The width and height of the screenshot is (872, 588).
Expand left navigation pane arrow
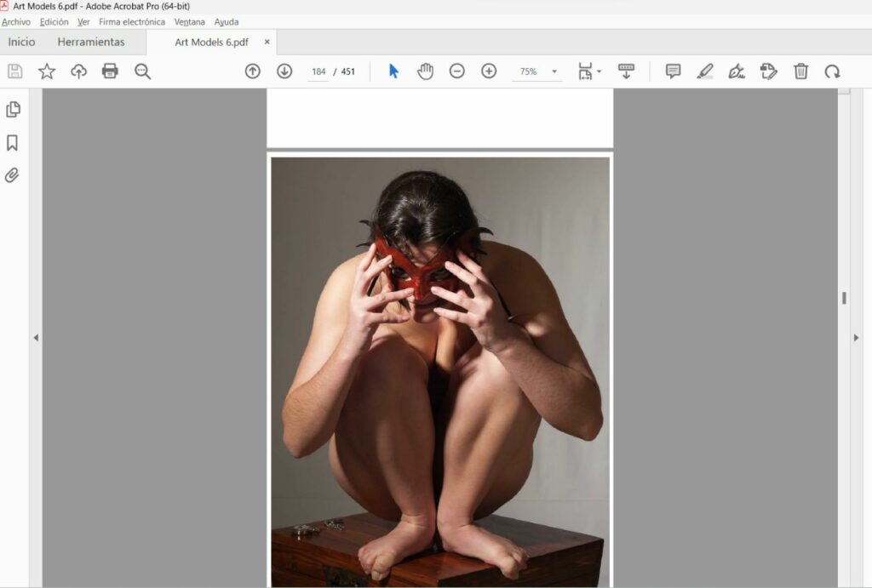(36, 337)
